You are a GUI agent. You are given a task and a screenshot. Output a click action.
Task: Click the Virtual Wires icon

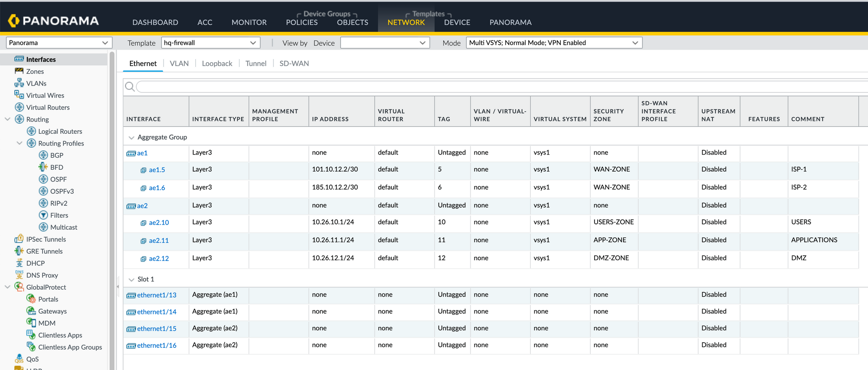tap(19, 95)
